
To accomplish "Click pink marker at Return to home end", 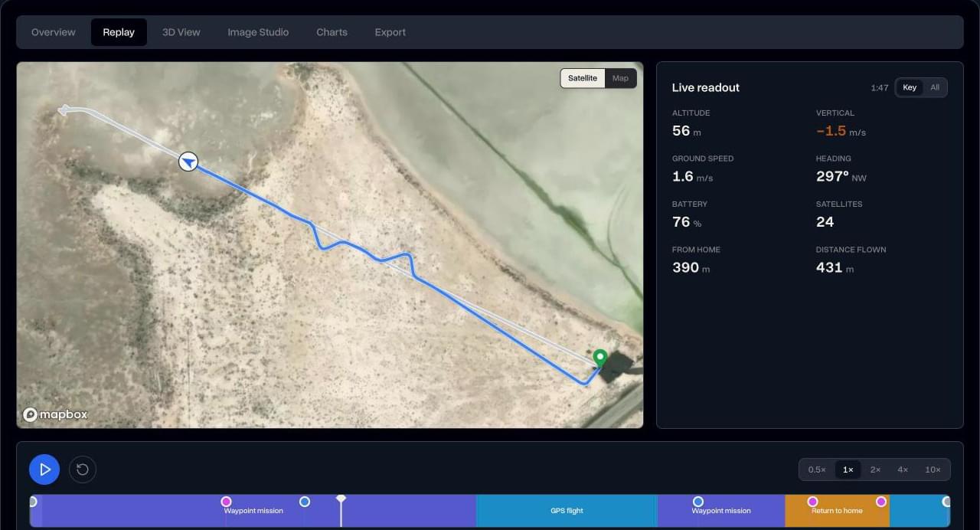I will 881,502.
